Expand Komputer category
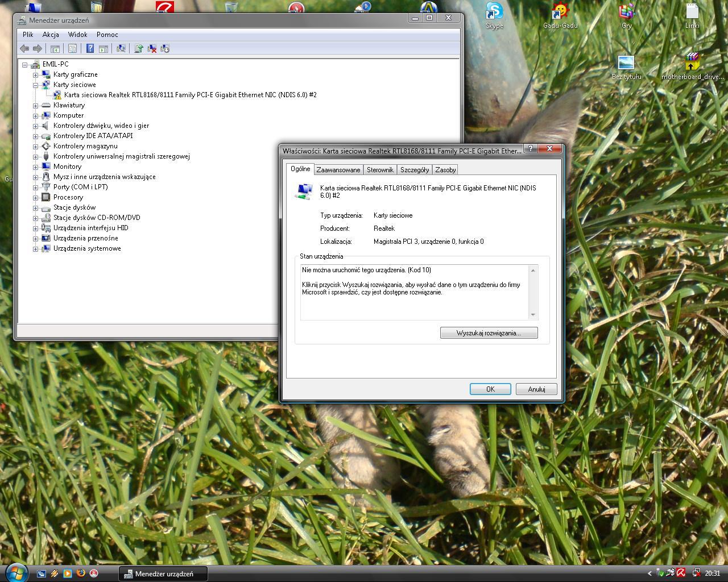 [35, 116]
